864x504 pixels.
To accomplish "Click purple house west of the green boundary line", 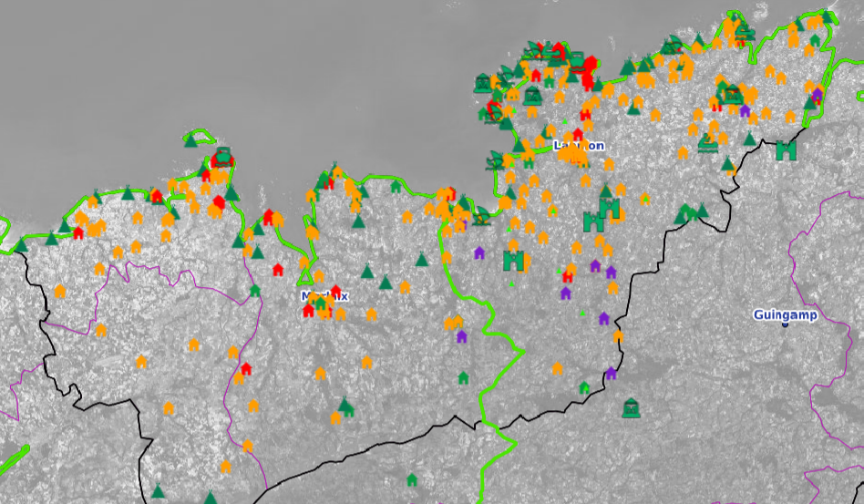I will pyautogui.click(x=461, y=336).
